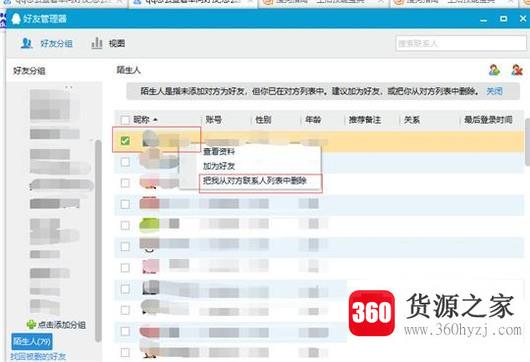Click the 关系 column header
This screenshot has height=362, width=530.
point(412,120)
